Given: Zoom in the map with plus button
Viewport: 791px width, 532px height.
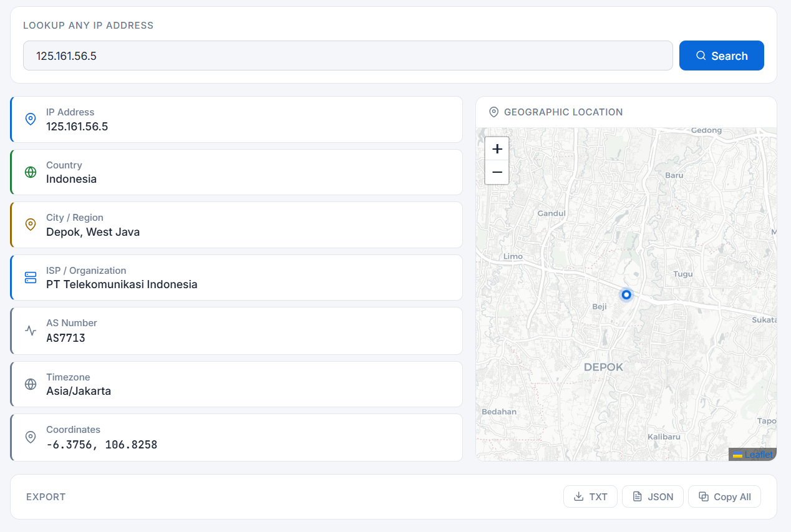Looking at the screenshot, I should pos(497,149).
